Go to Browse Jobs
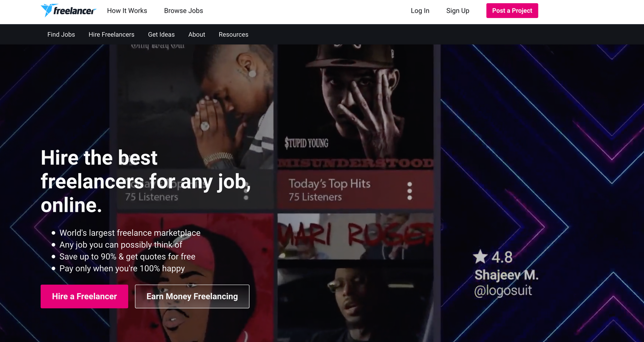The height and width of the screenshot is (342, 644). tap(184, 11)
